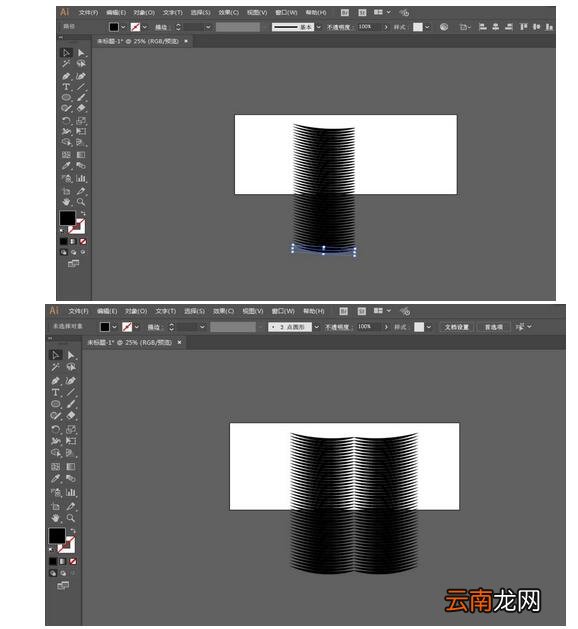Image resolution: width=578 pixels, height=629 pixels.
Task: Select the Eraser tool in upper window
Action: (x=81, y=108)
